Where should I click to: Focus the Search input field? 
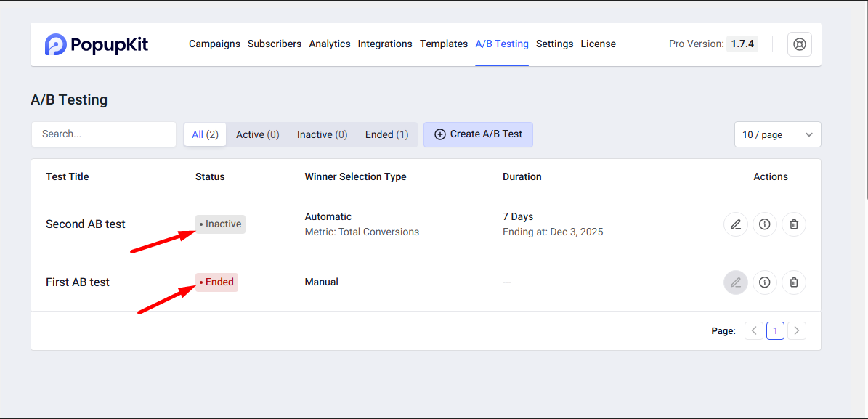[104, 134]
